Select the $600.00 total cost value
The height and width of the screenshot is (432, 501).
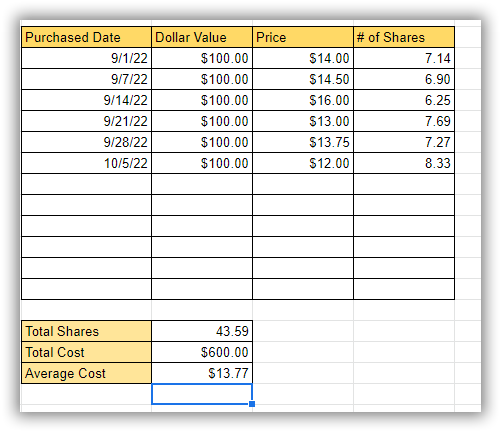202,352
